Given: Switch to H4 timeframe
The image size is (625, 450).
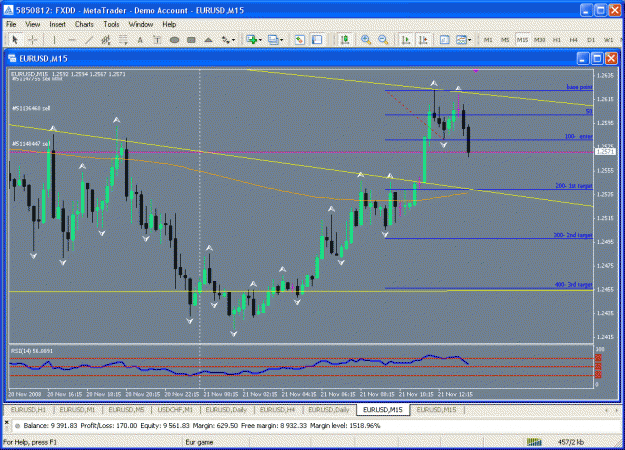Looking at the screenshot, I should 574,40.
